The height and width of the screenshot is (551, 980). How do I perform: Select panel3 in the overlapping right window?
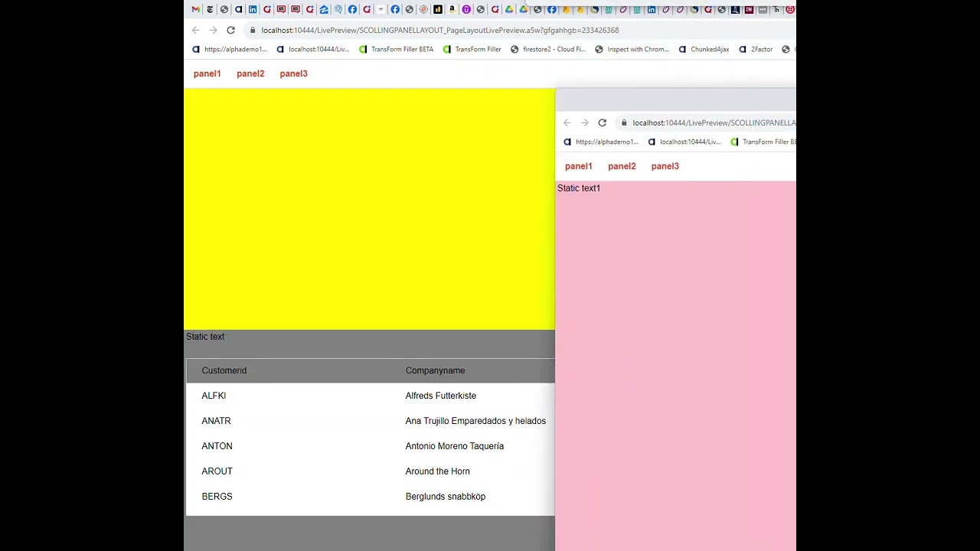tap(665, 166)
